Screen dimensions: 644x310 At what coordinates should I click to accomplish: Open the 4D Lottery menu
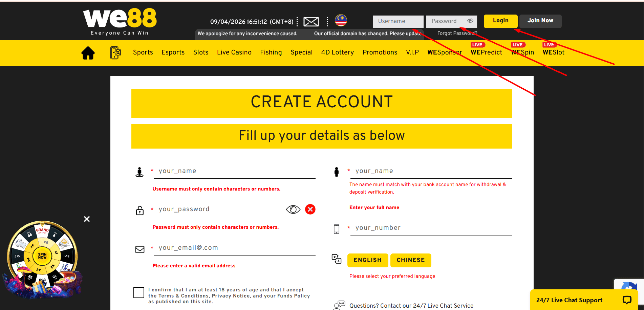click(x=338, y=52)
